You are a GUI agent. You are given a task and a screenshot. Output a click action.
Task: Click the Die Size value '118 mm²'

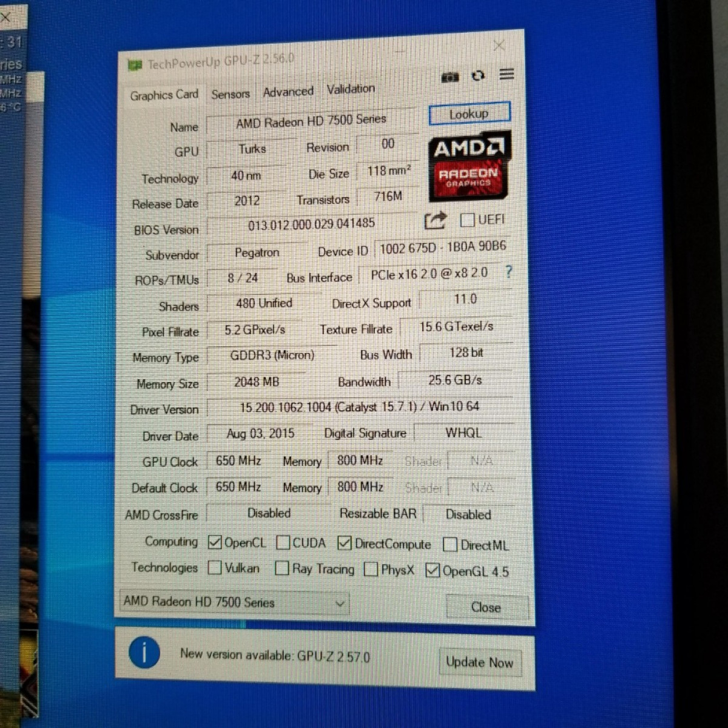coord(388,172)
